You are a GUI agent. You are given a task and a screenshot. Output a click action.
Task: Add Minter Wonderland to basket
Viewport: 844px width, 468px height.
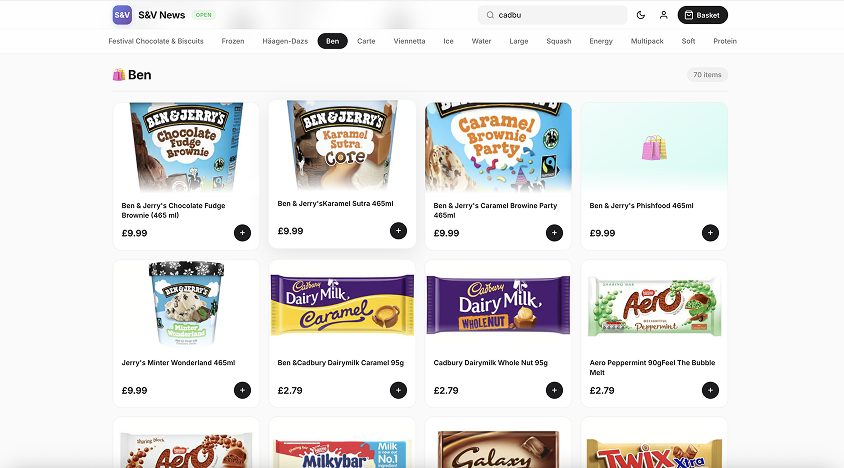(x=242, y=390)
